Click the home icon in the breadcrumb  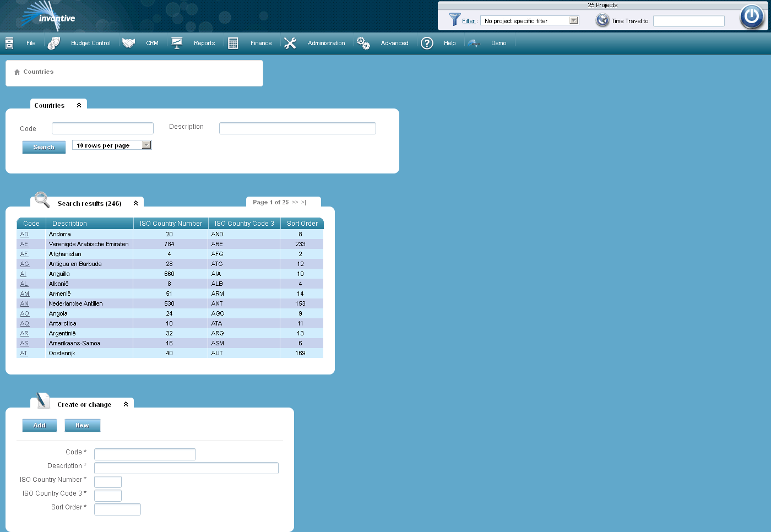pyautogui.click(x=16, y=71)
